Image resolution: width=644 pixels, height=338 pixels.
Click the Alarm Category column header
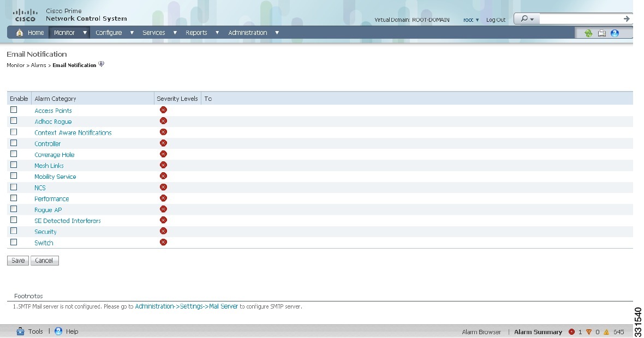pyautogui.click(x=56, y=99)
